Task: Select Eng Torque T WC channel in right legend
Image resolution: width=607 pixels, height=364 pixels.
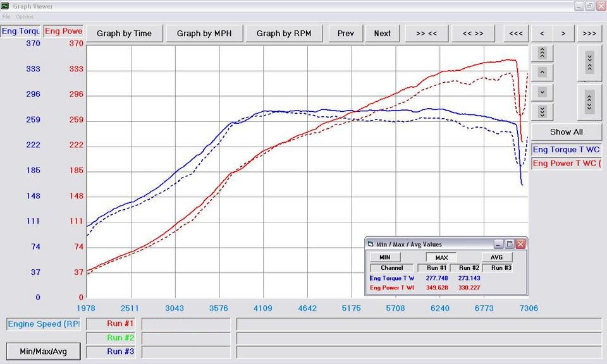Action: 566,150
